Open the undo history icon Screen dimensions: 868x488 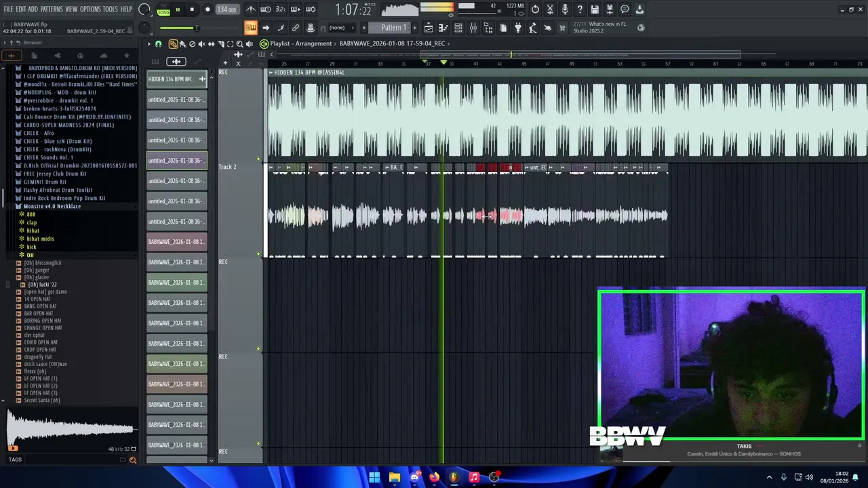click(x=535, y=9)
